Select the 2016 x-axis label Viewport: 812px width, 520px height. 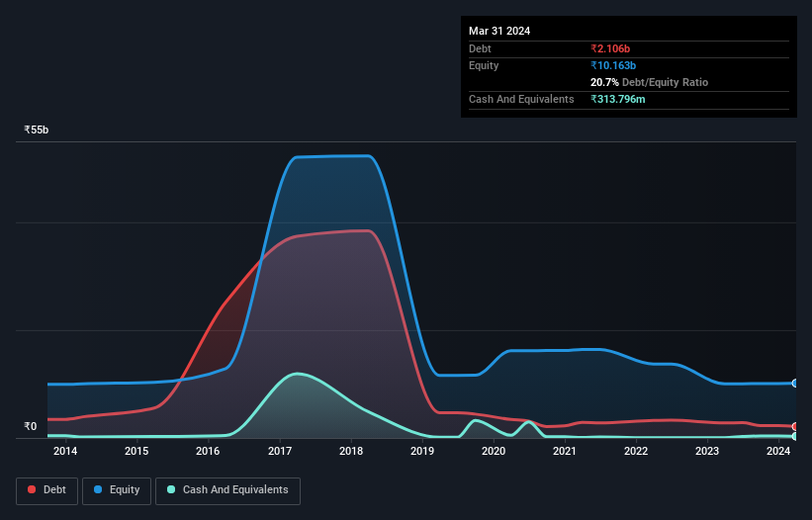[208, 451]
